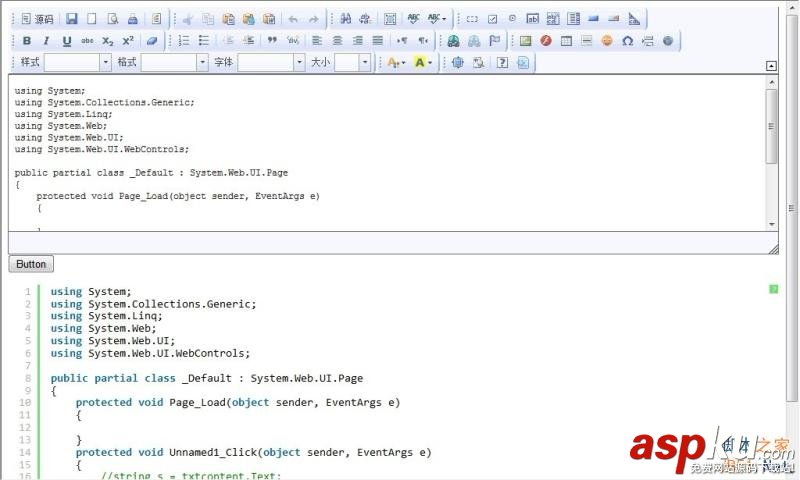This screenshot has height=480, width=800.
Task: Apply block quote formatting
Action: click(272, 41)
